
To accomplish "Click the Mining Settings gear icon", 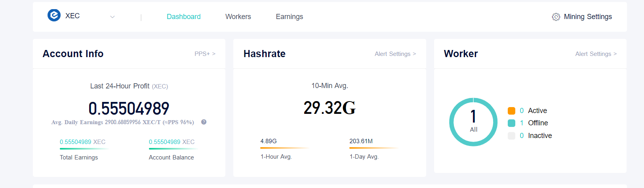I will (556, 17).
